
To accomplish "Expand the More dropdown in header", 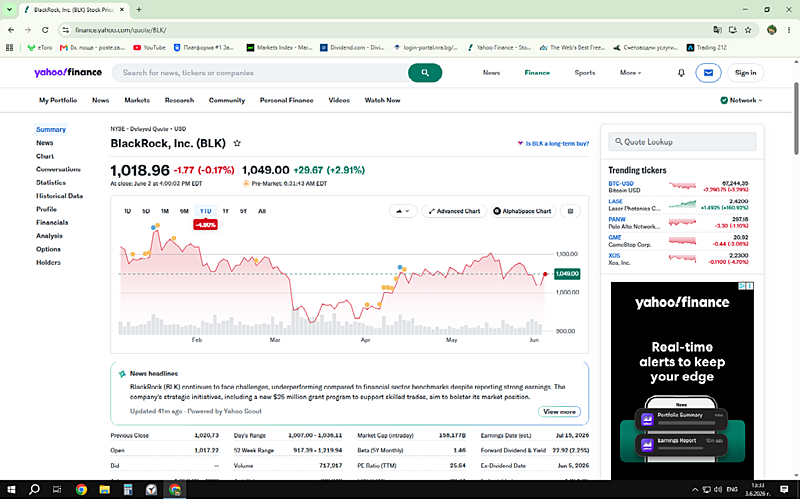I will (x=631, y=73).
